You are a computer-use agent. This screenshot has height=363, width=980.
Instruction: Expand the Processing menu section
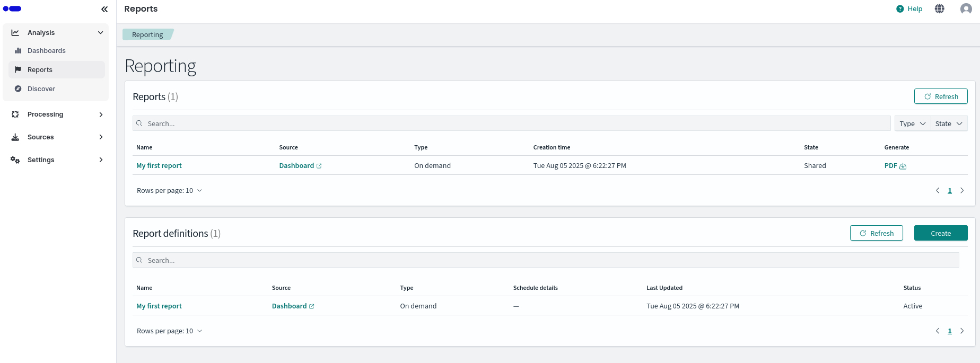point(57,114)
